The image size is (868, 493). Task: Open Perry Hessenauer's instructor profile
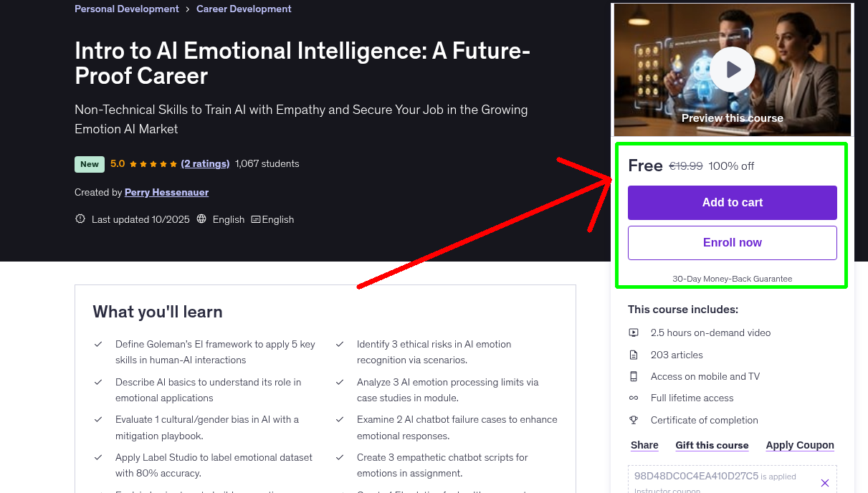click(166, 192)
